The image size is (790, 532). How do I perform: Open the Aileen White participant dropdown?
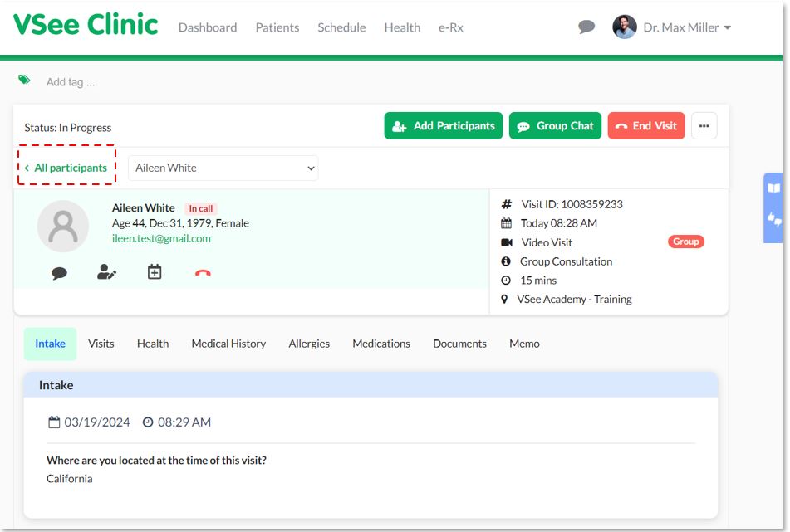point(223,168)
